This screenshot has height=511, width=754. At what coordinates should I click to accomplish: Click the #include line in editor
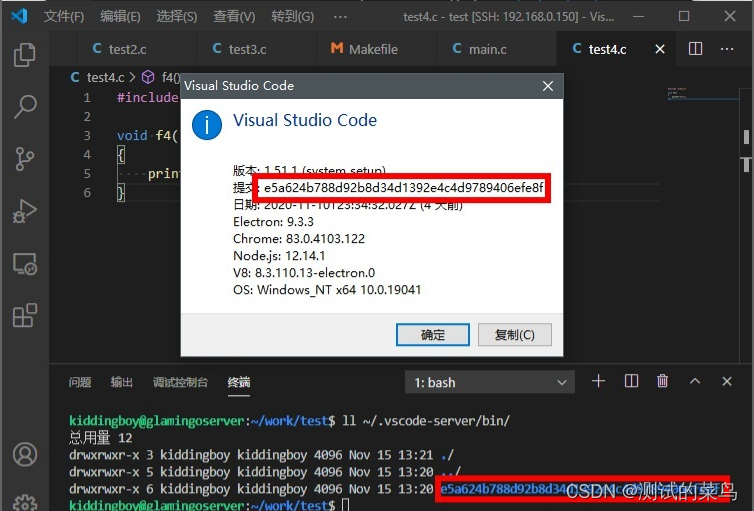147,98
